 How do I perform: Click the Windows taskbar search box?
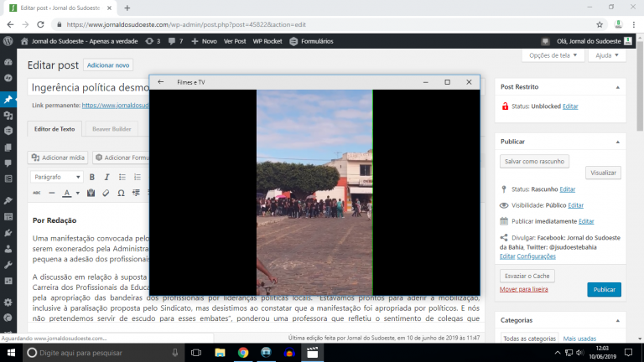101,353
